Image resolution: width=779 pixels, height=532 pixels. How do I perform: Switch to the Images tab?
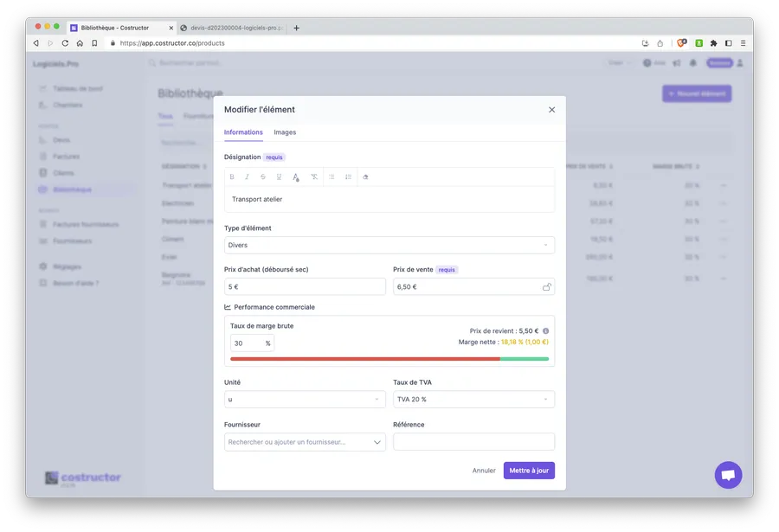click(285, 132)
